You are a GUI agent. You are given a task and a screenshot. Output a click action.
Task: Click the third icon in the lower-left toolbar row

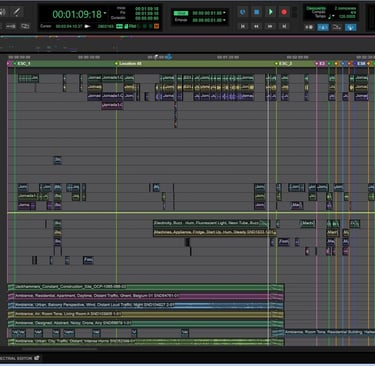click(25, 26)
